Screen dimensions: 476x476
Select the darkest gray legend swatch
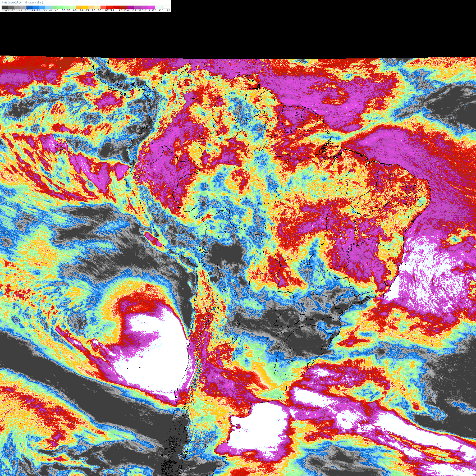[4, 7]
